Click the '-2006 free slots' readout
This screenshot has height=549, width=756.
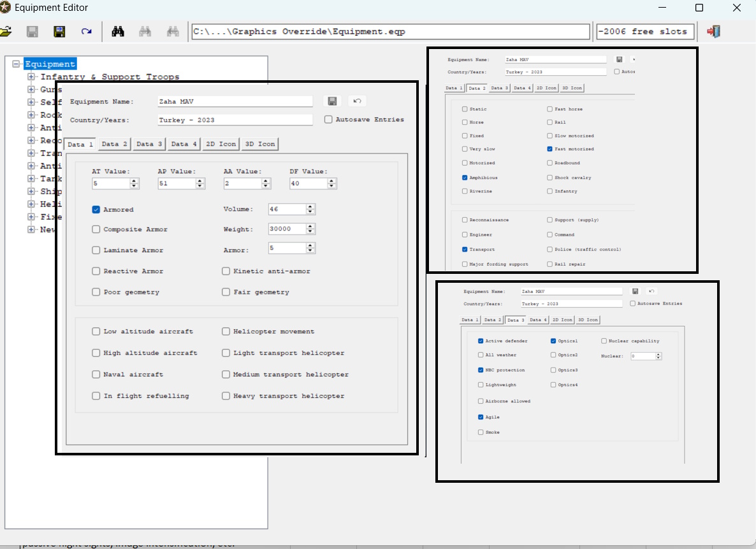(645, 32)
